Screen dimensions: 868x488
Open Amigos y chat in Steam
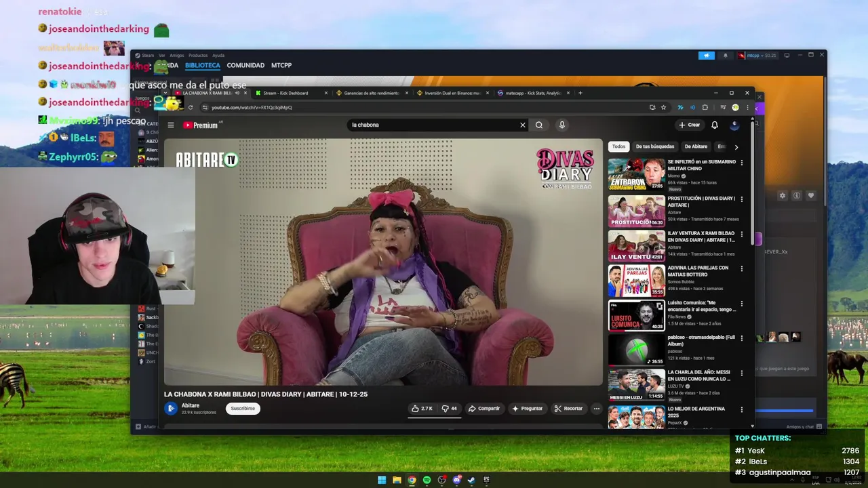coord(804,427)
